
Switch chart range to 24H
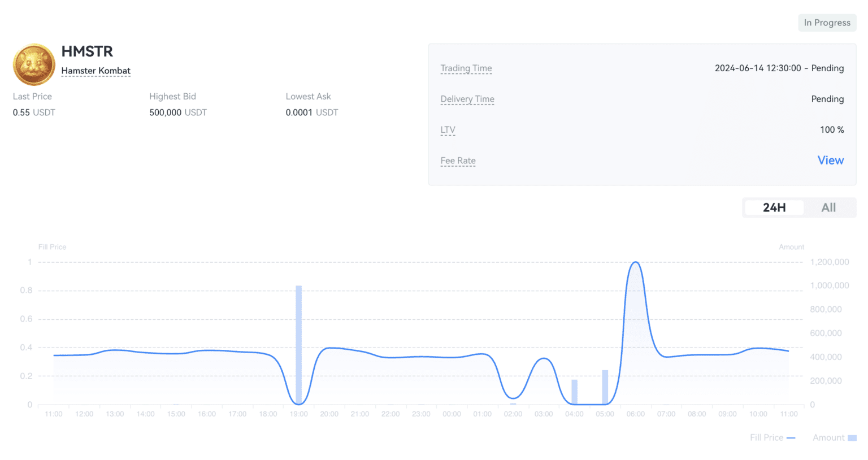774,207
